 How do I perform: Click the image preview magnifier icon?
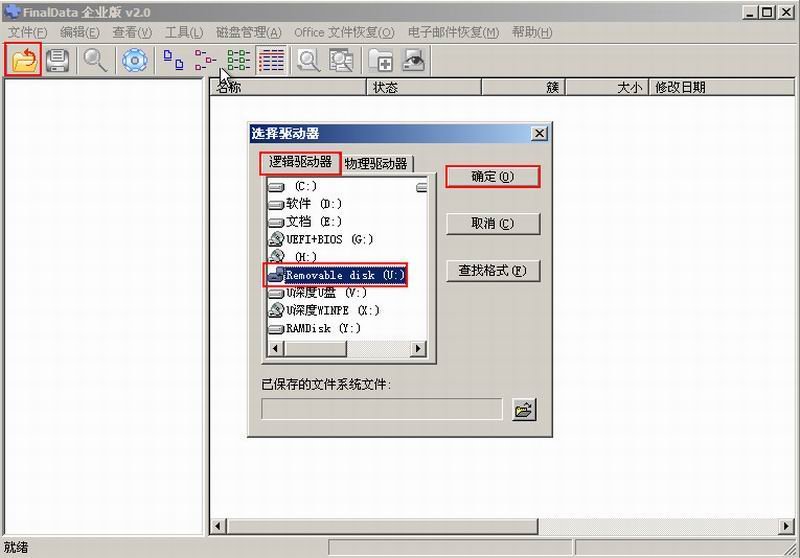[x=341, y=60]
